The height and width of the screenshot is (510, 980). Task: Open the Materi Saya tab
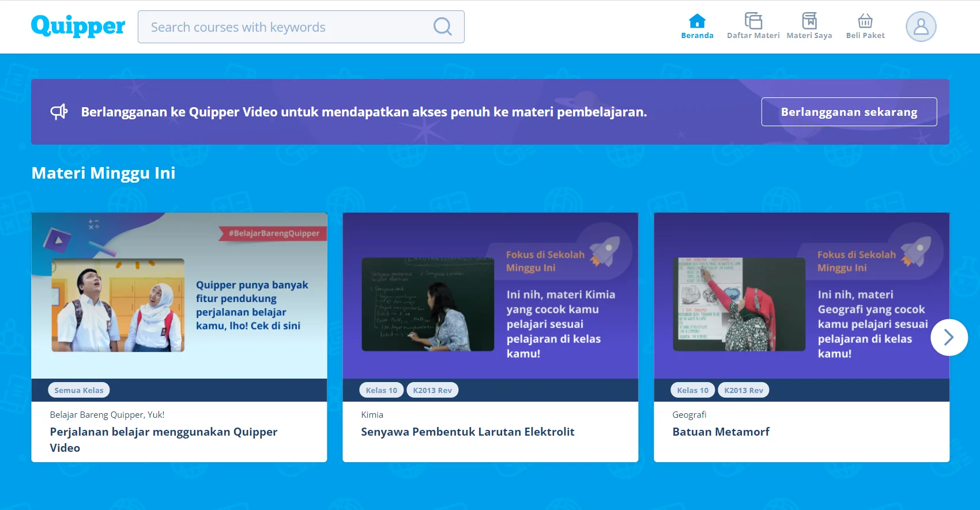pyautogui.click(x=809, y=27)
